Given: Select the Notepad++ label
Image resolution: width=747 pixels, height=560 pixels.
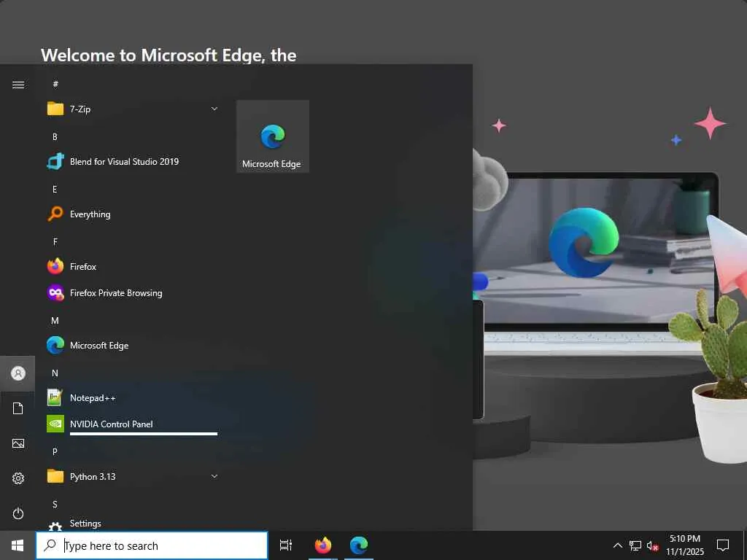Looking at the screenshot, I should click(x=93, y=397).
